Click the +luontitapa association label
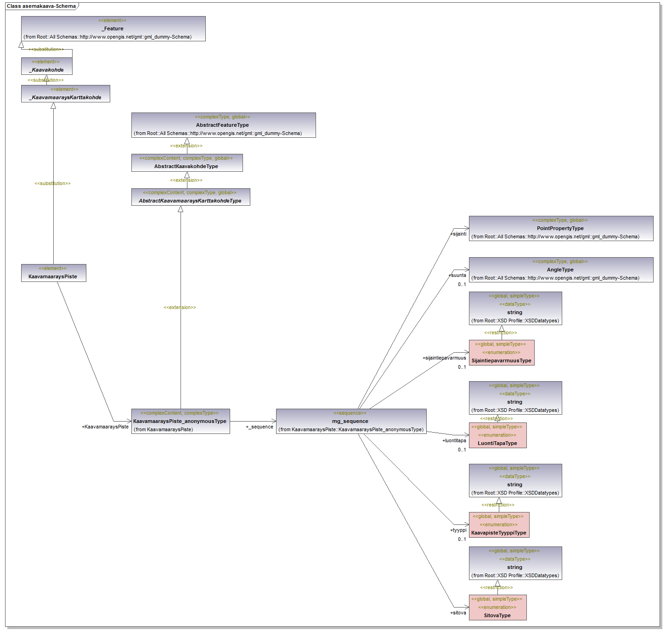The height and width of the screenshot is (636, 672). (454, 441)
